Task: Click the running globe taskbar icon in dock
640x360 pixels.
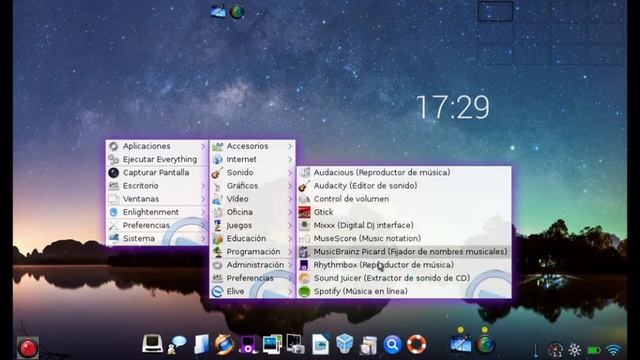Action: [485, 345]
